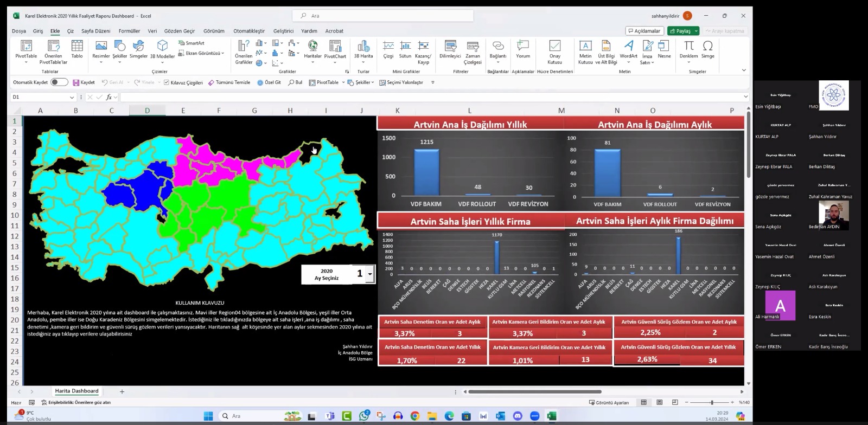
Task: Open the Name Box dropdown arrow
Action: [72, 97]
